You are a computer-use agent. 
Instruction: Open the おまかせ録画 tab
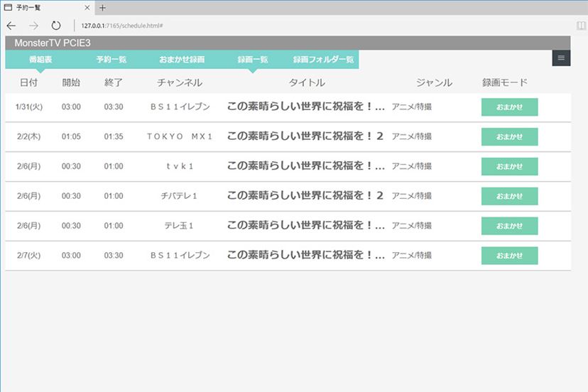[182, 59]
